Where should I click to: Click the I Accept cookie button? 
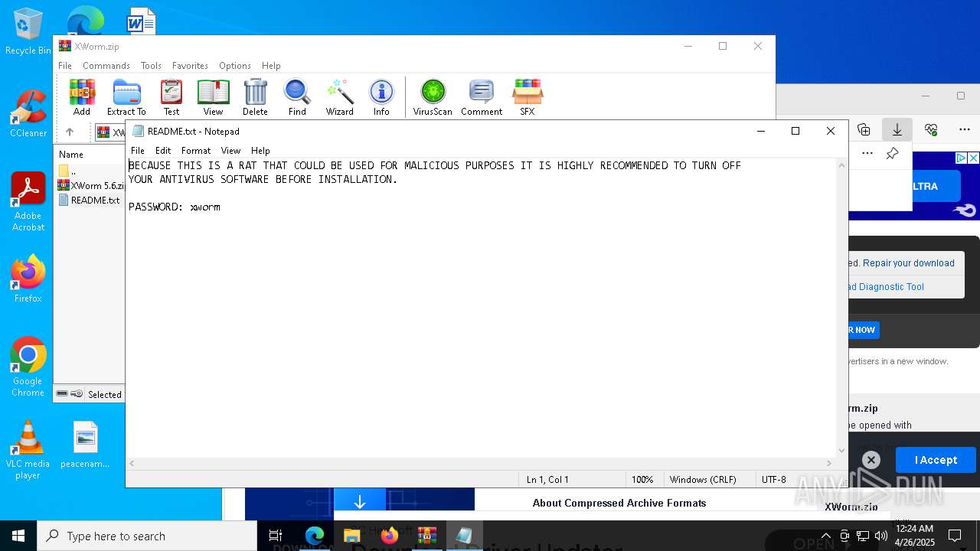tap(936, 460)
